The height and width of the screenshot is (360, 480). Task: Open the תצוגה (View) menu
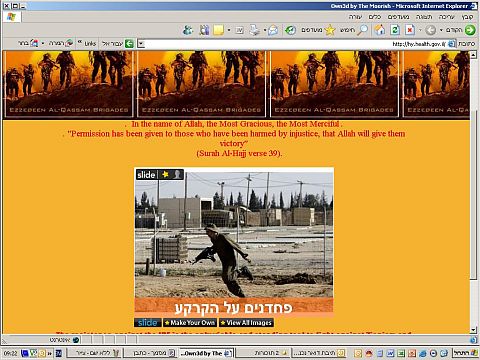coord(424,17)
